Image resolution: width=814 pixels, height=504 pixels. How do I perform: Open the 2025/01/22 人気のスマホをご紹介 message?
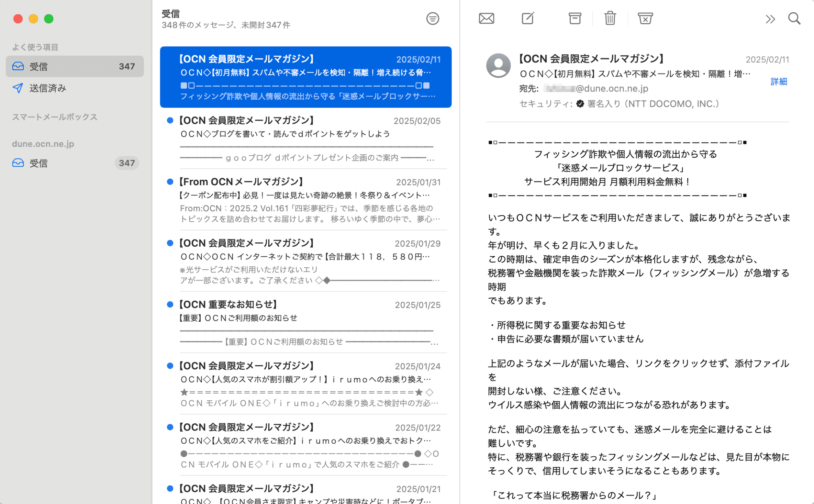tap(306, 445)
